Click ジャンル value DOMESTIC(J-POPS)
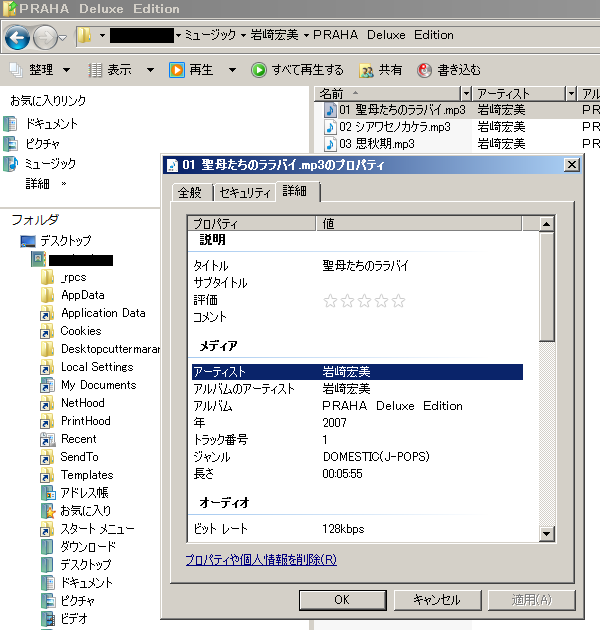 click(x=376, y=457)
